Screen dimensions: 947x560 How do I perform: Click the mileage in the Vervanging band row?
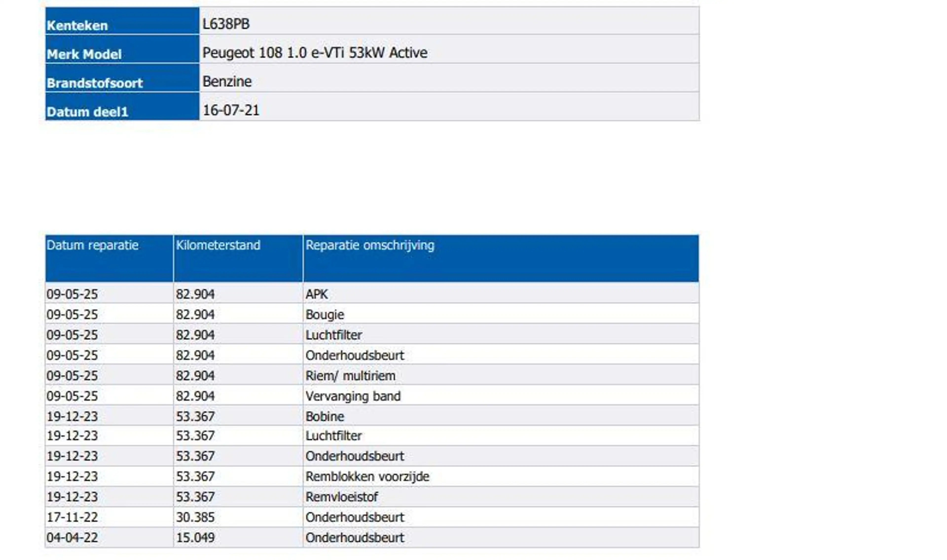[x=195, y=396]
